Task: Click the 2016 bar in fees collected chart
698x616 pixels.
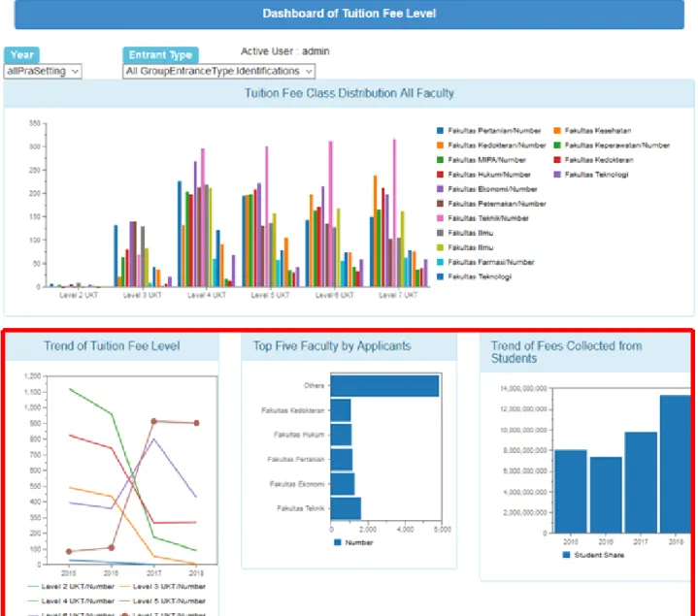Action: click(x=606, y=495)
